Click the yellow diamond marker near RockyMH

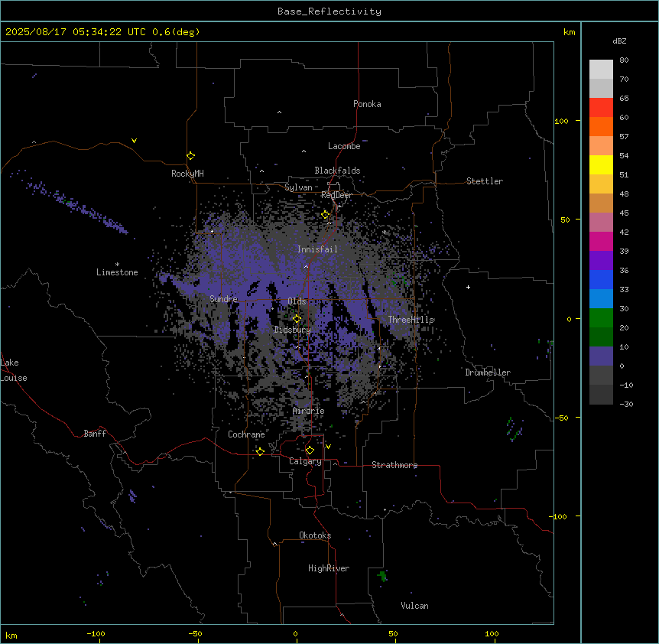click(190, 156)
